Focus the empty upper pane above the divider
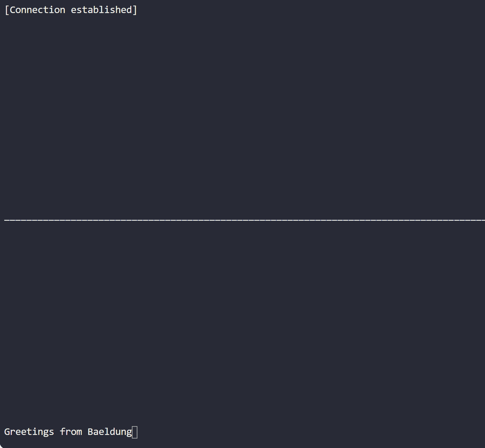Viewport: 485px width, 448px height. (242, 114)
